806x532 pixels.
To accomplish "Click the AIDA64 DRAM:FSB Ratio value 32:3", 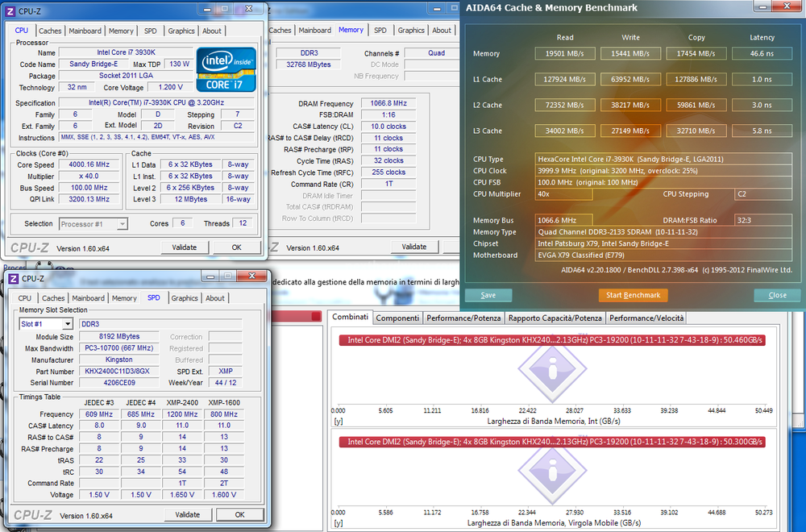I will [x=762, y=221].
